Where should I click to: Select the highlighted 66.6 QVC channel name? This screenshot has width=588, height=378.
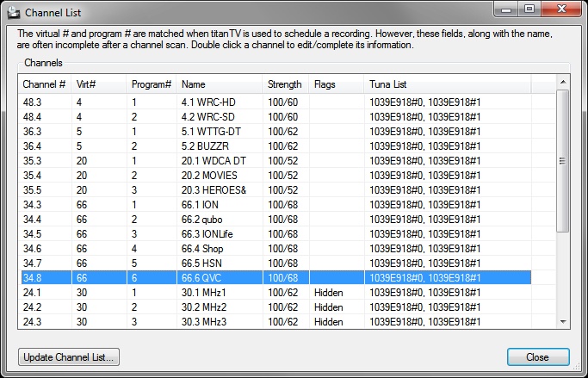pyautogui.click(x=201, y=278)
